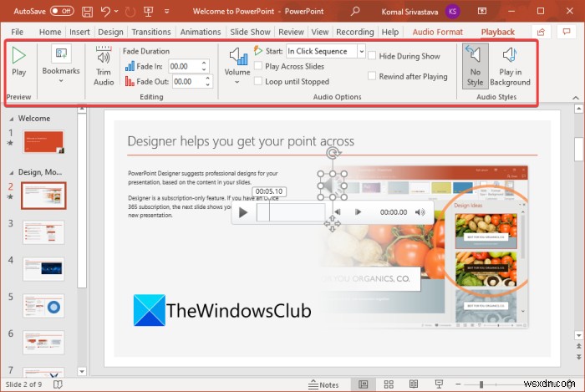Click the Share icon button

[x=541, y=32]
